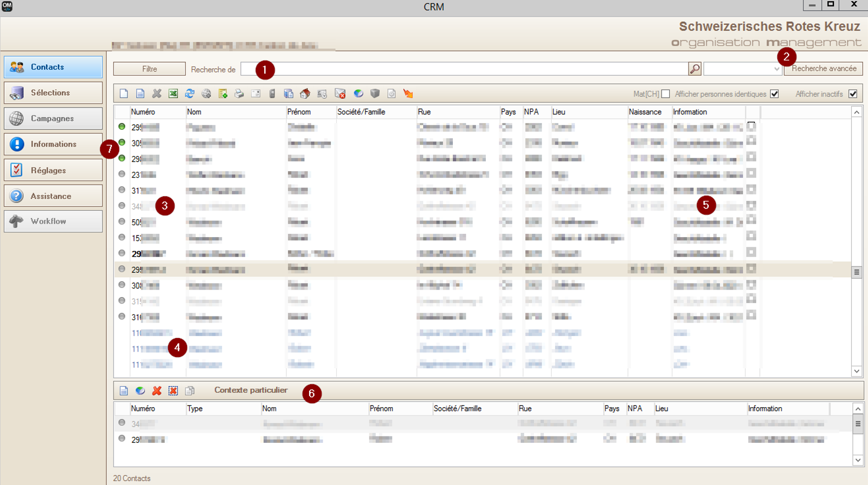Click the contact list scrollbar thumb
The image size is (868, 485).
point(857,272)
